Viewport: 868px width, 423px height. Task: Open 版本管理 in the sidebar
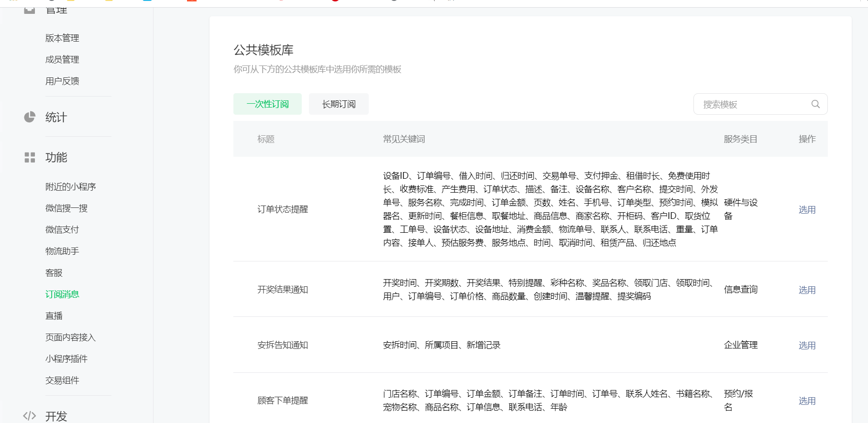(62, 38)
